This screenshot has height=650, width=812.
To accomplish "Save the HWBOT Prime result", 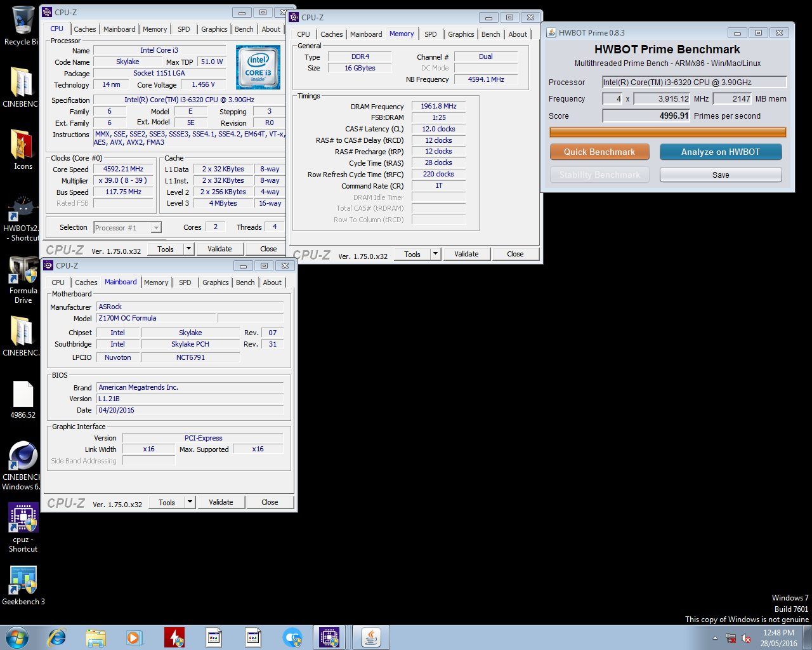I will pos(721,175).
